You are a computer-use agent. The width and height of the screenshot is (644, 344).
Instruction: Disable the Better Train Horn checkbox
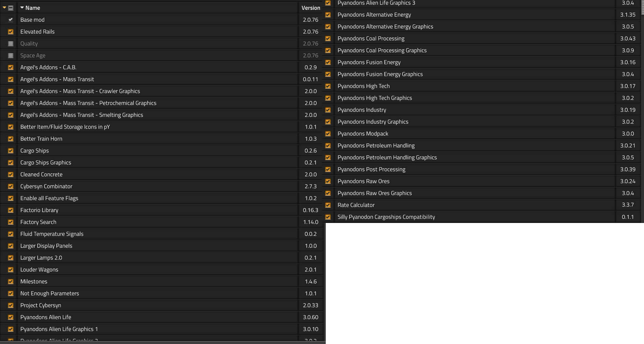11,139
